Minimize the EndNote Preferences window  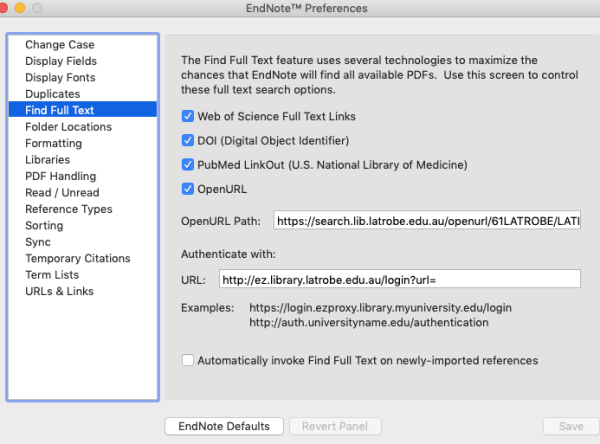click(x=20, y=8)
